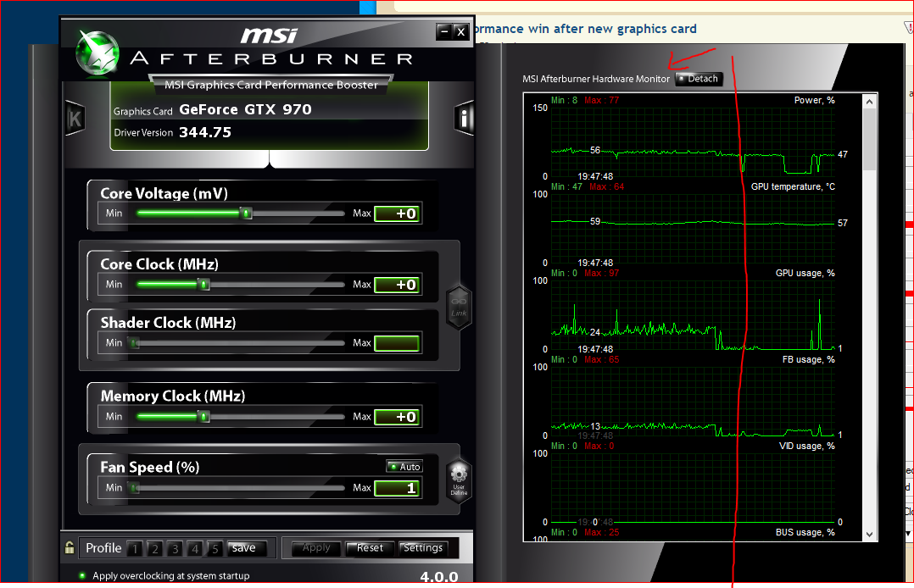
Task: Reset settings to defaults
Action: (x=371, y=548)
